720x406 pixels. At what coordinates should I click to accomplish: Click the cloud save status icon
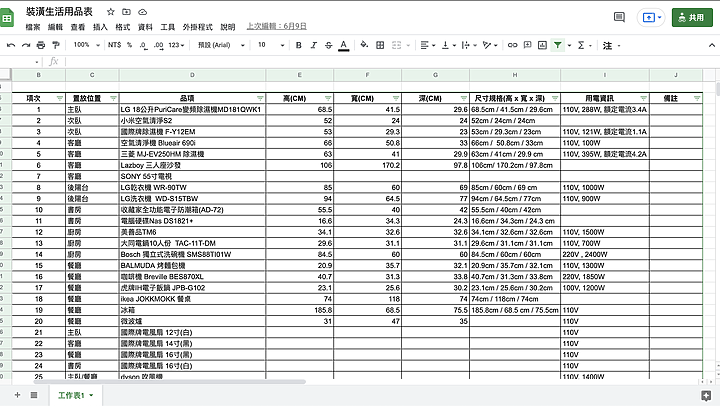pos(142,12)
